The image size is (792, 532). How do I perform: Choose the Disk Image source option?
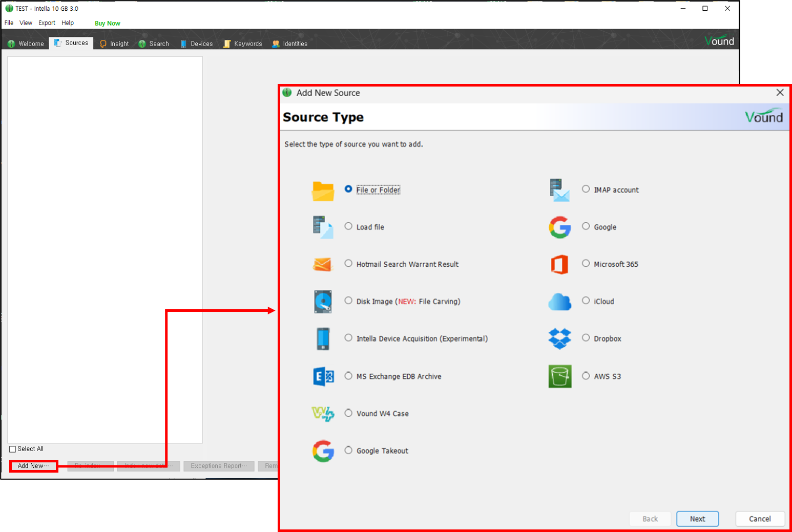click(x=348, y=301)
